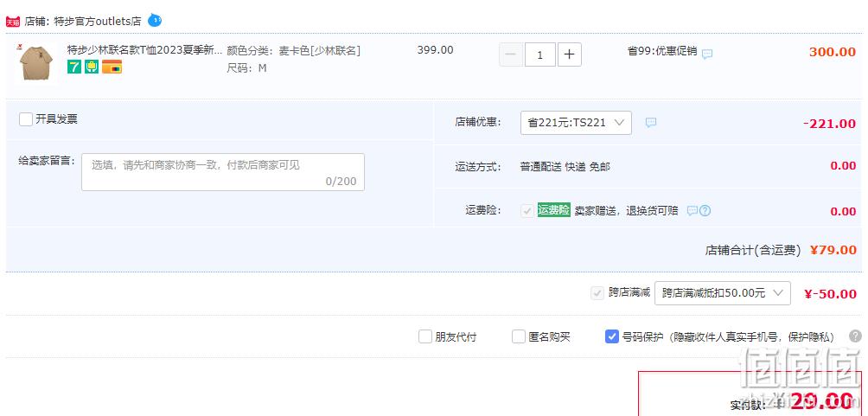Enable the 匿名购买 checkbox
This screenshot has height=416, width=868.
[x=518, y=336]
